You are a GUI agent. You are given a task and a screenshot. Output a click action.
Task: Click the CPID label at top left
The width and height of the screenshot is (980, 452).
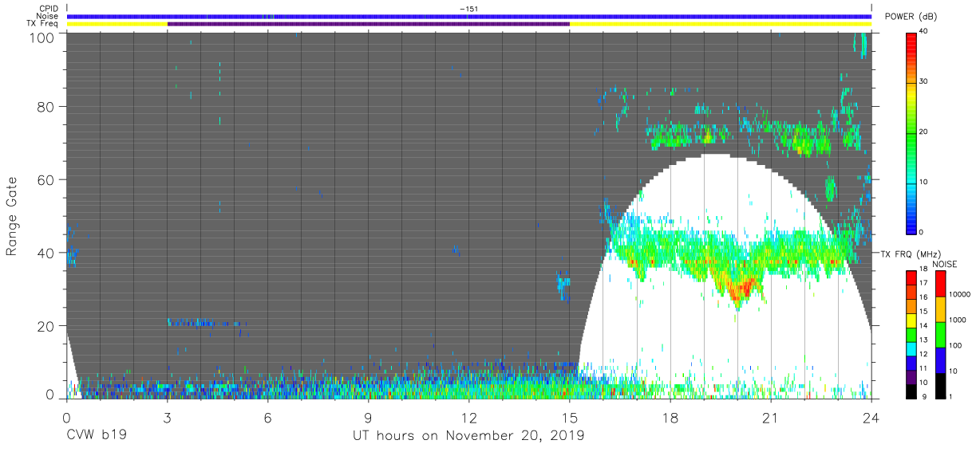pyautogui.click(x=49, y=9)
